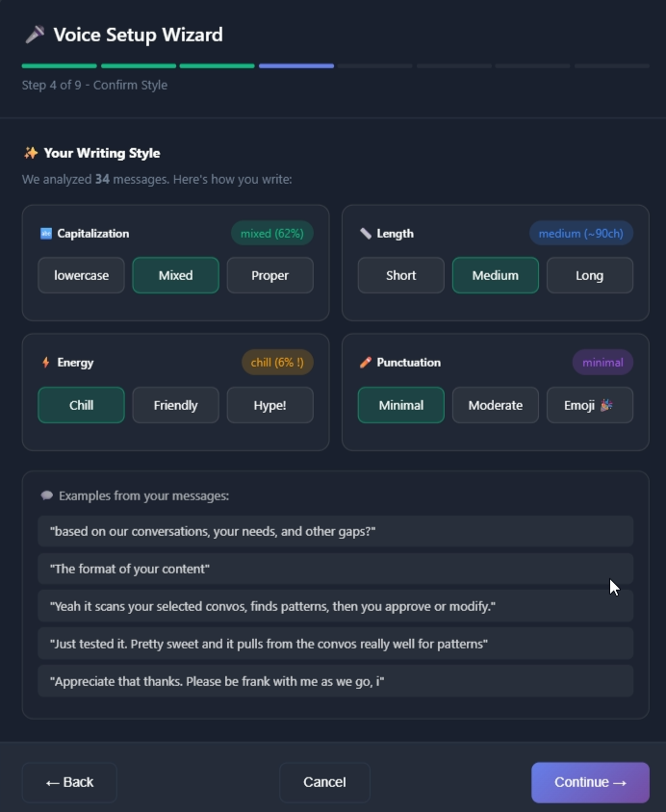Click the abc Capitalization icon
666x812 pixels.
[x=45, y=234]
